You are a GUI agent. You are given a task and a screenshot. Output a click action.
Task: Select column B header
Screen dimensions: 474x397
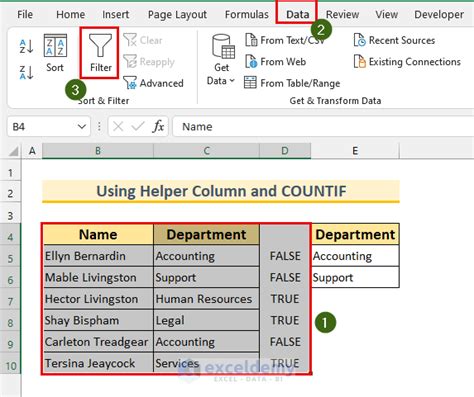click(98, 151)
